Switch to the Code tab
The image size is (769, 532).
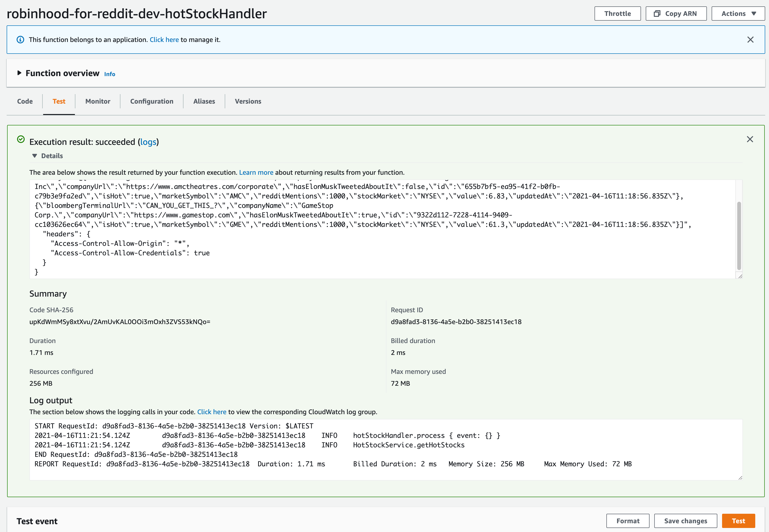point(25,101)
